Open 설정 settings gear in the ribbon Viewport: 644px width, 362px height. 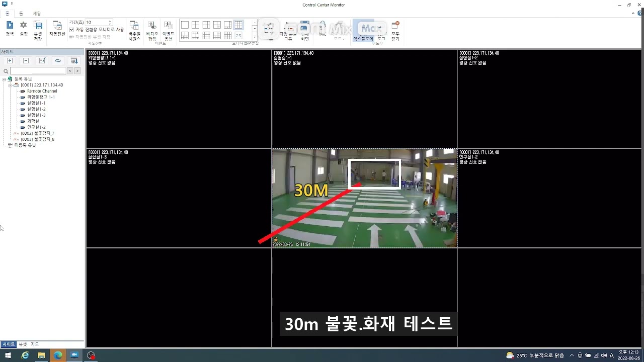(x=24, y=28)
